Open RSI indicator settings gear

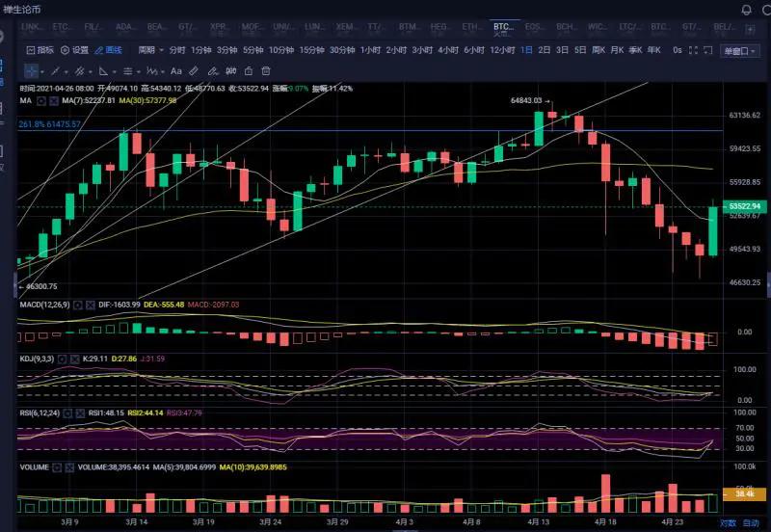(x=67, y=413)
